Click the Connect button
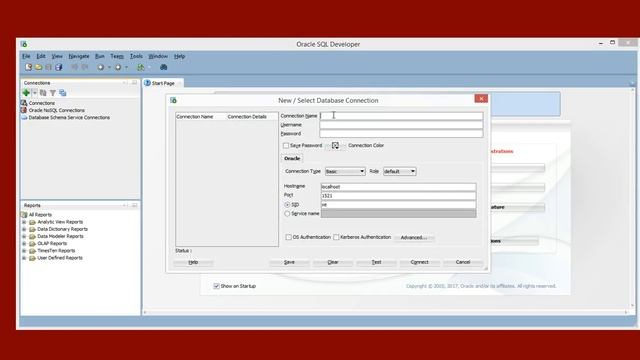This screenshot has width=640, height=360. pos(420,262)
